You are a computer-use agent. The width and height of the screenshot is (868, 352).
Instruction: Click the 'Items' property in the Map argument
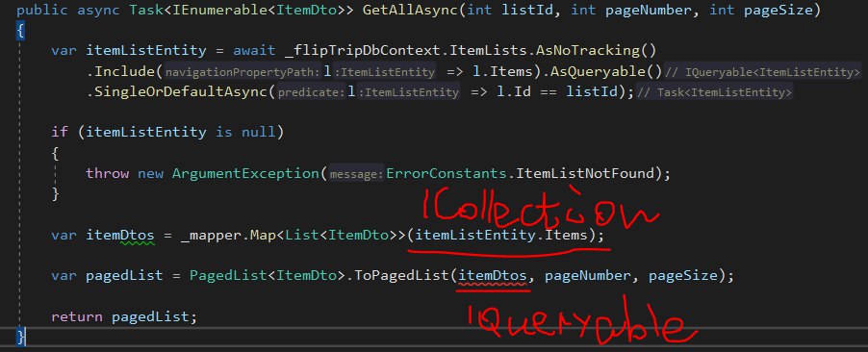click(x=566, y=235)
